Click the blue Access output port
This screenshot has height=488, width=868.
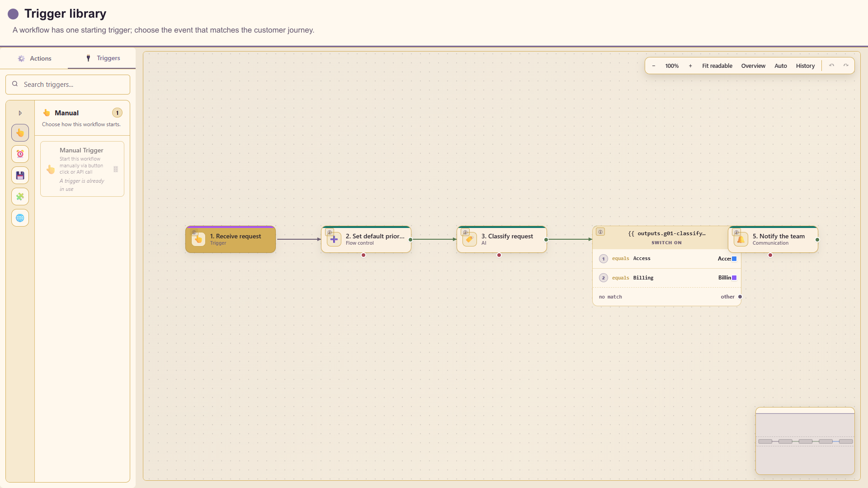coord(734,259)
